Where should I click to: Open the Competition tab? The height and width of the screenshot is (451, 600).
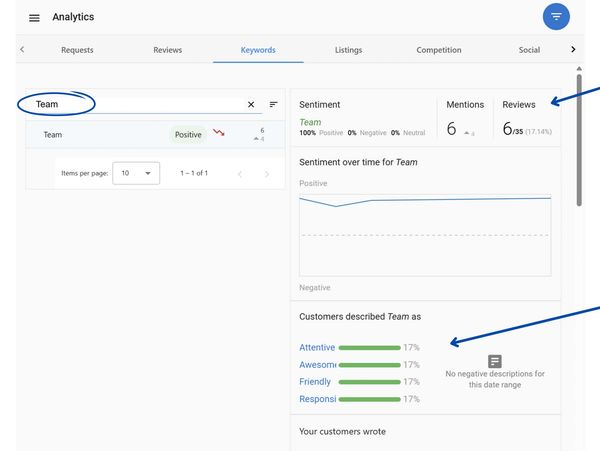(438, 50)
